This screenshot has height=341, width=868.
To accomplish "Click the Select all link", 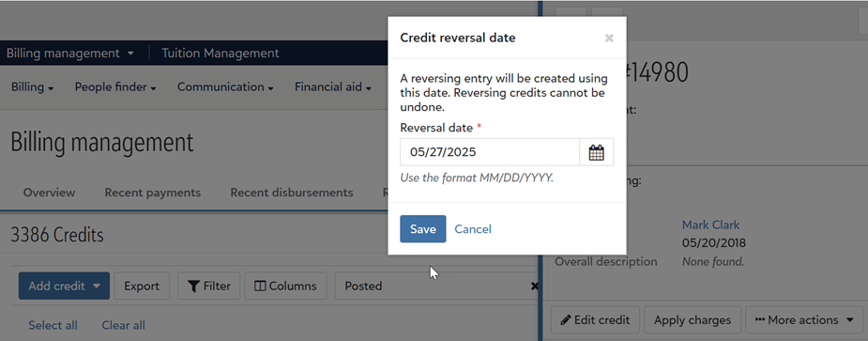I will (53, 325).
